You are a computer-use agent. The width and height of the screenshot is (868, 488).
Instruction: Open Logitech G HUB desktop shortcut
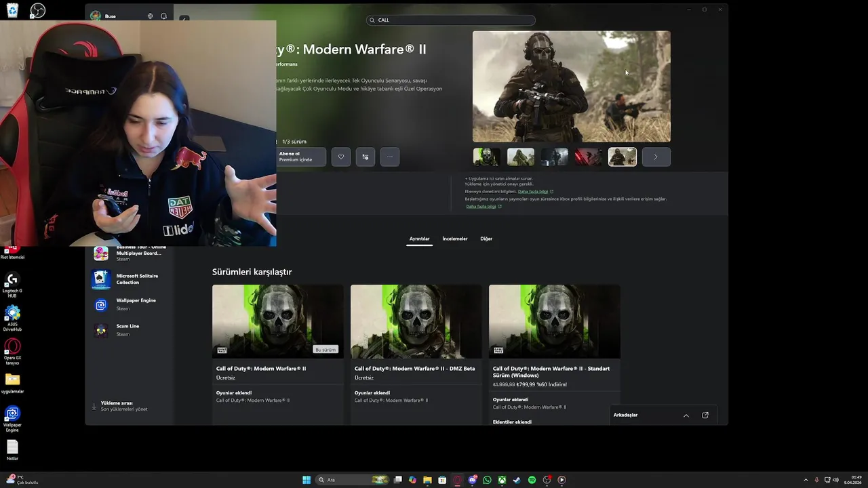point(12,285)
